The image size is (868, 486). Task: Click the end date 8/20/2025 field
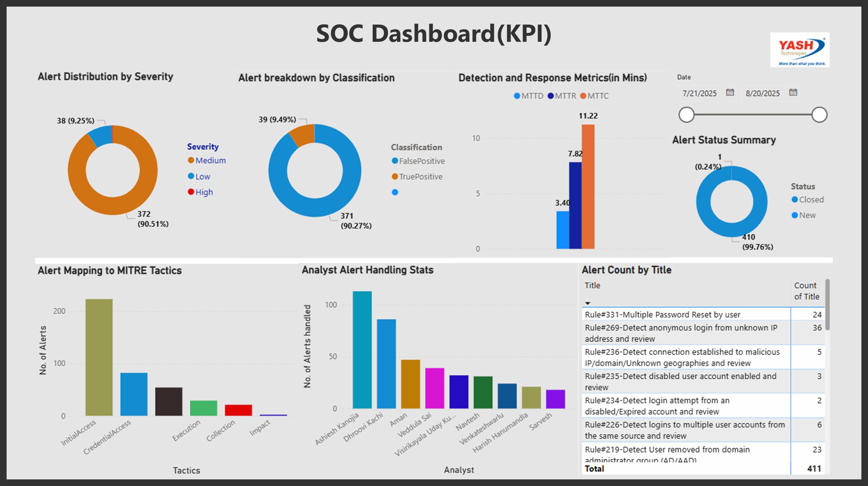[x=762, y=93]
